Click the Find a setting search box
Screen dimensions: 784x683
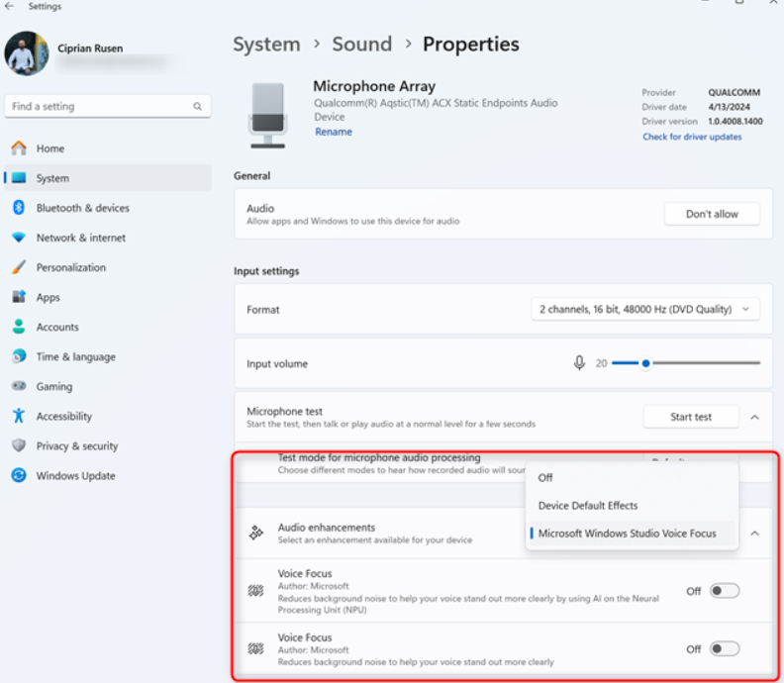tap(99, 107)
